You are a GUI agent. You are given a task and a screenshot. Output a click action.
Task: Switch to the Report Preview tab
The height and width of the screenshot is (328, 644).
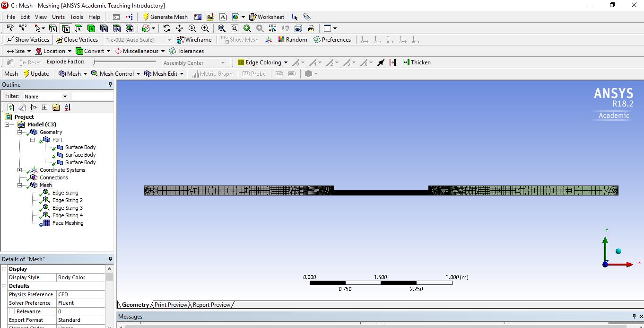tap(211, 305)
